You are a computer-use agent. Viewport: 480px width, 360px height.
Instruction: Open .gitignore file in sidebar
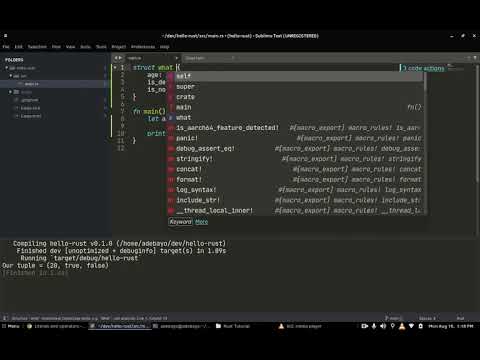pos(30,100)
